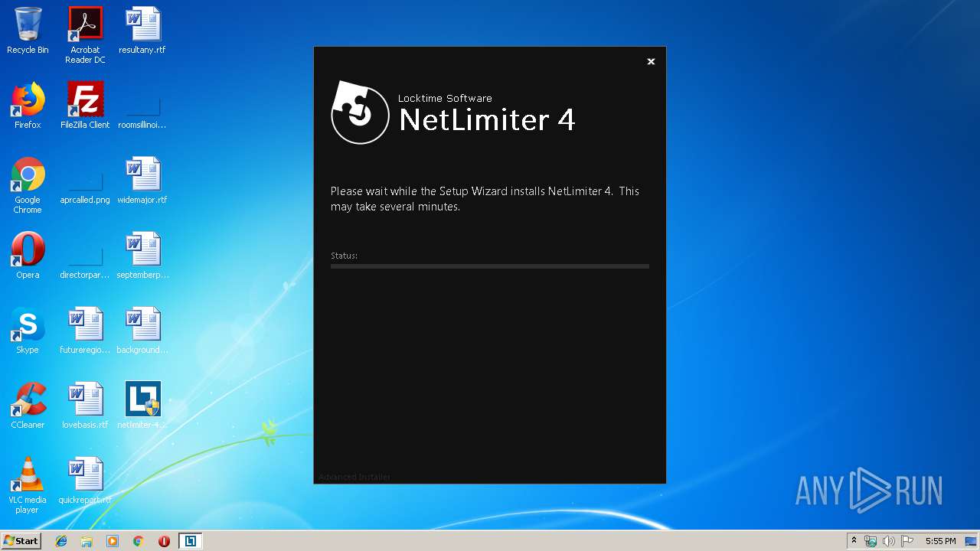Select the futureregio... document icon
Viewport: 980px width, 551px height.
point(85,331)
